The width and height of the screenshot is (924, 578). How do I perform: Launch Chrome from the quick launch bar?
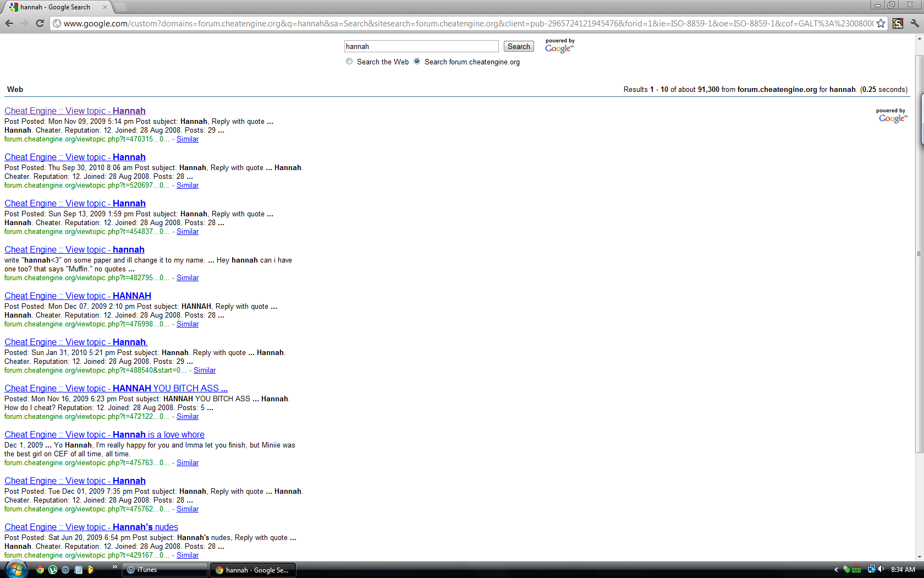coord(40,570)
